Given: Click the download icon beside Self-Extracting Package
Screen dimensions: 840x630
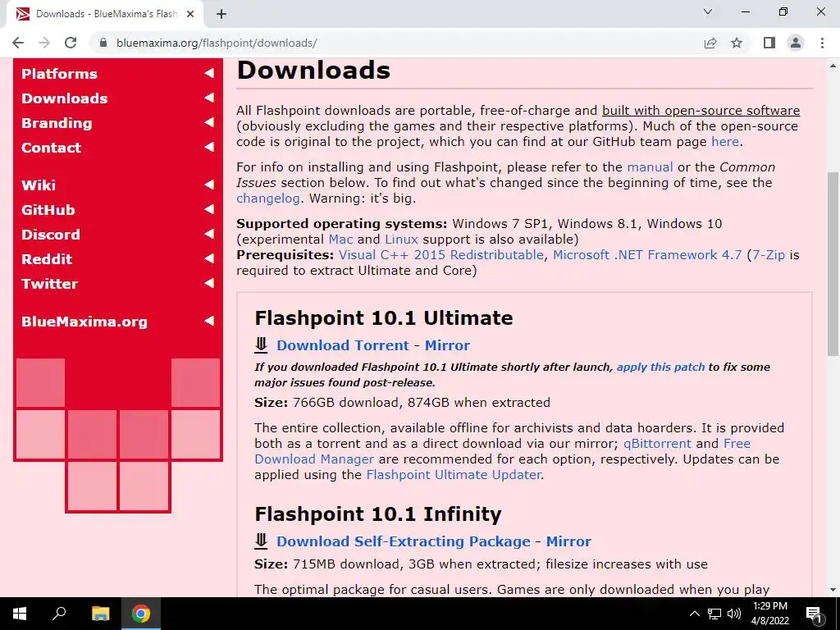Looking at the screenshot, I should [x=261, y=541].
